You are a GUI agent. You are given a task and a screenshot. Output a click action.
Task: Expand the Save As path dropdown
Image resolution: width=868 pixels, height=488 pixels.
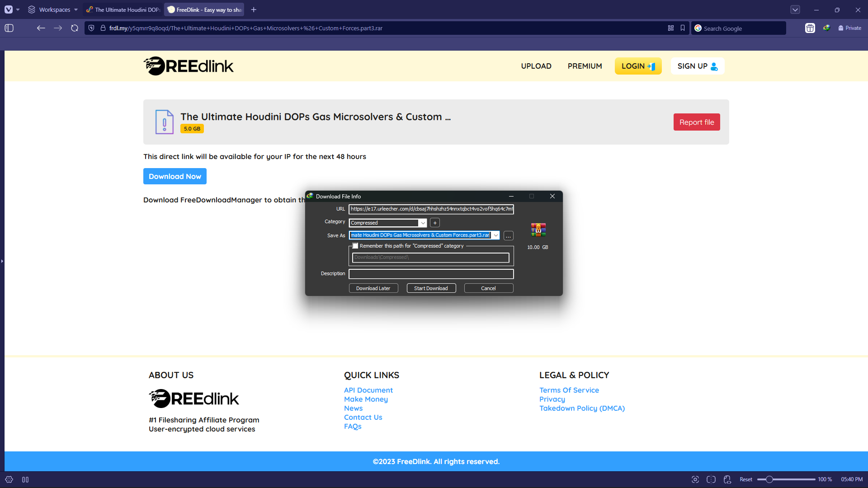point(495,235)
